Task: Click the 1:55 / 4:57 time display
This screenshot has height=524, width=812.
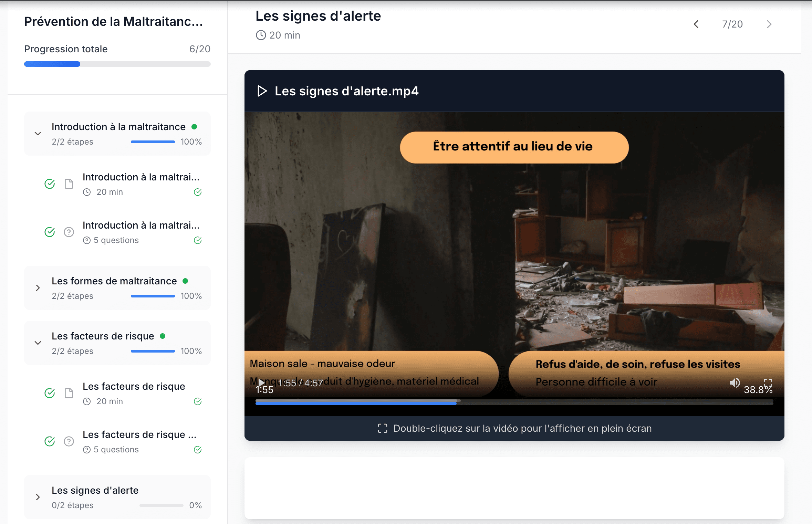Action: (301, 383)
